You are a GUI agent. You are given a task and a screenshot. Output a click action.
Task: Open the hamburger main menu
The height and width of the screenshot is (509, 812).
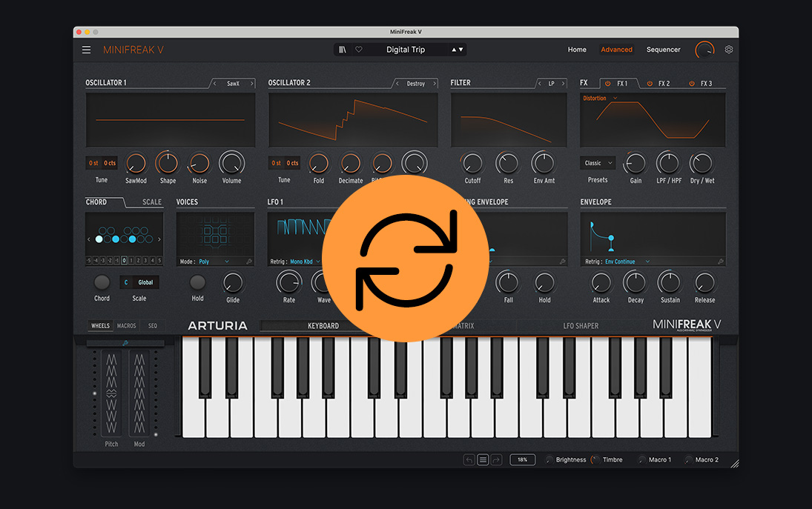[x=87, y=50]
